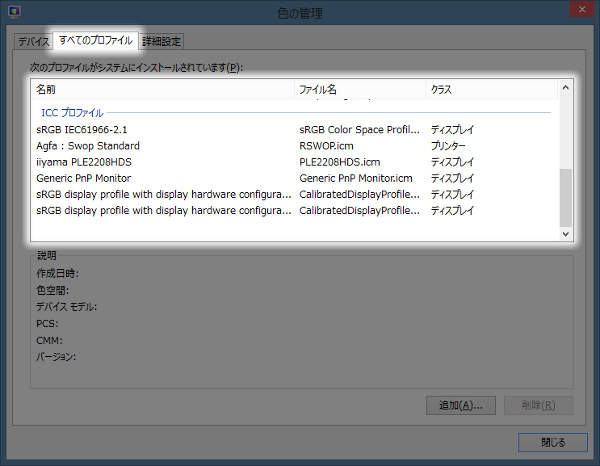Sort by the ファイル名 column header
This screenshot has width=600, height=466.
click(x=360, y=90)
